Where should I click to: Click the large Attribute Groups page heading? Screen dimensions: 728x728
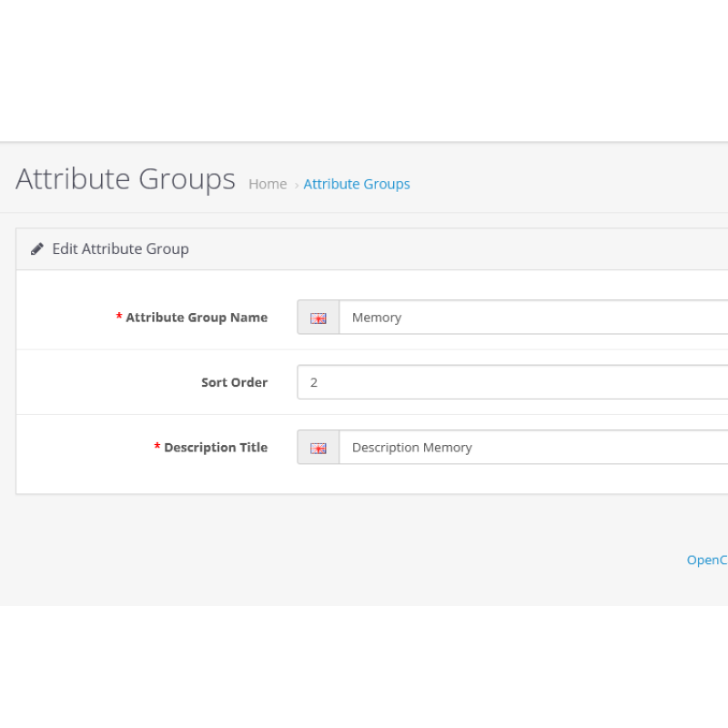click(126, 179)
